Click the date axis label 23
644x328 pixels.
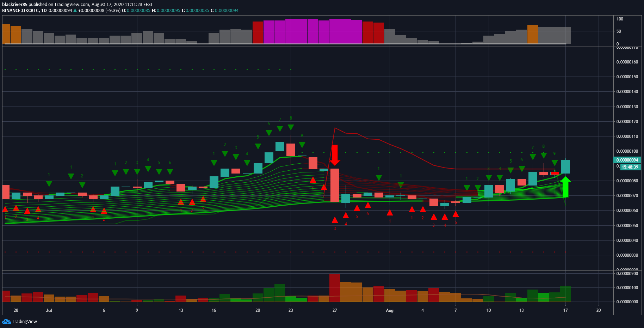[291, 310]
